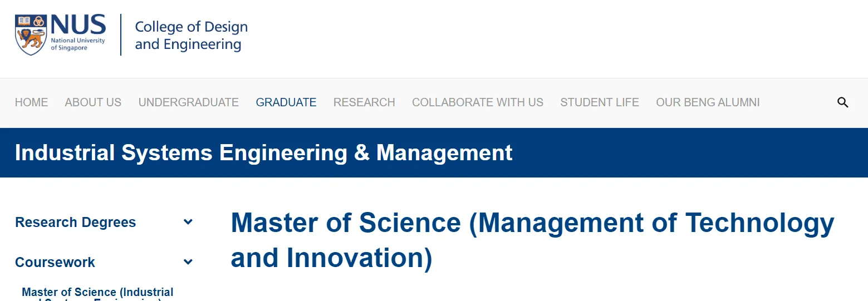Image resolution: width=868 pixels, height=301 pixels.
Task: Click RESEARCH in the navigation bar
Action: click(x=364, y=102)
